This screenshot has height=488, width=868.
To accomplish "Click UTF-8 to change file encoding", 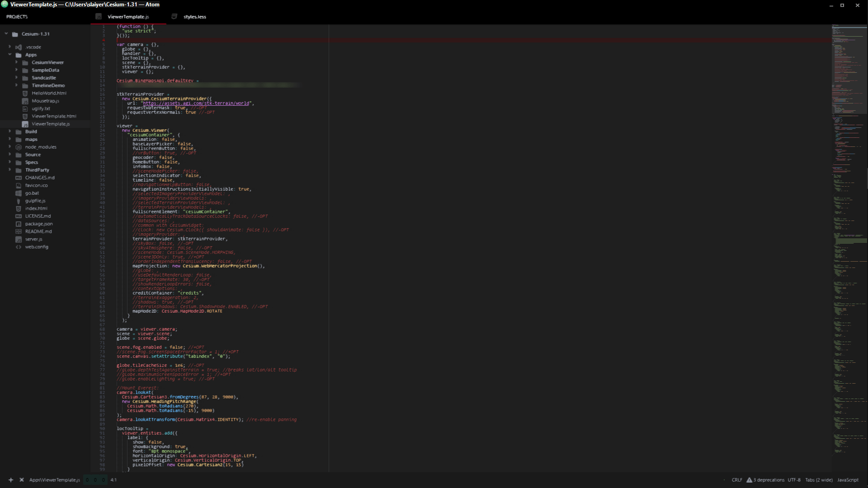I will click(794, 480).
